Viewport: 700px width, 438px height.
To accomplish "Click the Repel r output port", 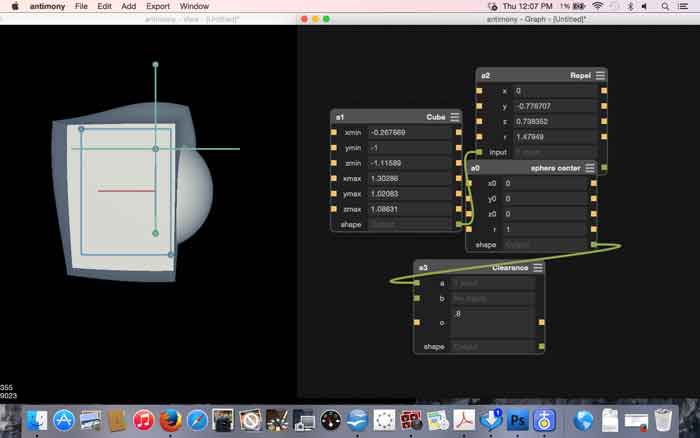I will (604, 136).
